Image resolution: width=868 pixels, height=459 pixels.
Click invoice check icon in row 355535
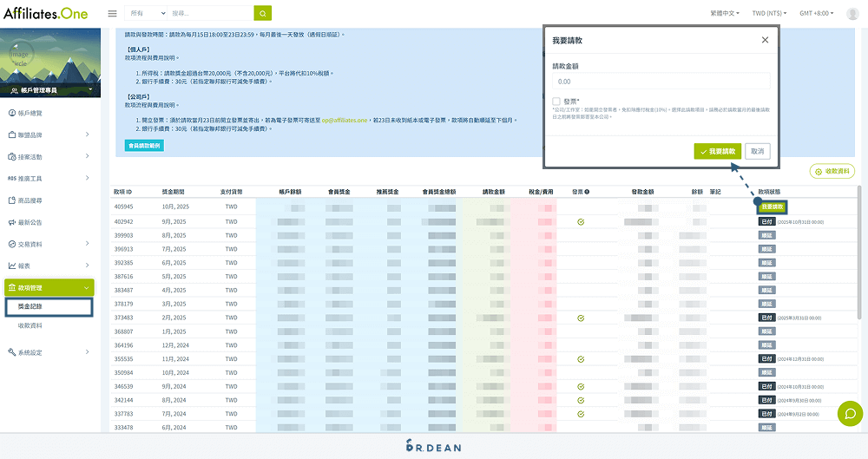pos(581,359)
